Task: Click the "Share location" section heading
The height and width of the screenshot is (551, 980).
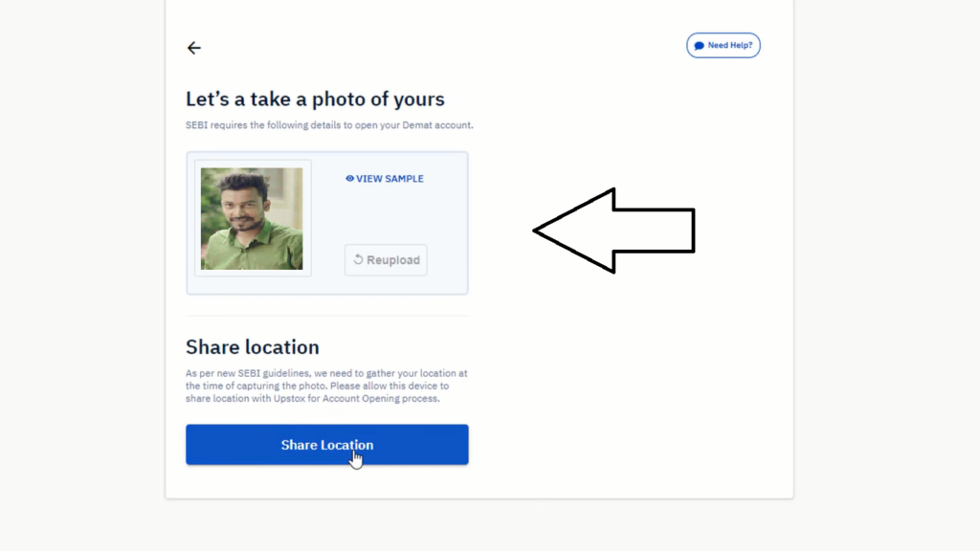Action: click(253, 346)
